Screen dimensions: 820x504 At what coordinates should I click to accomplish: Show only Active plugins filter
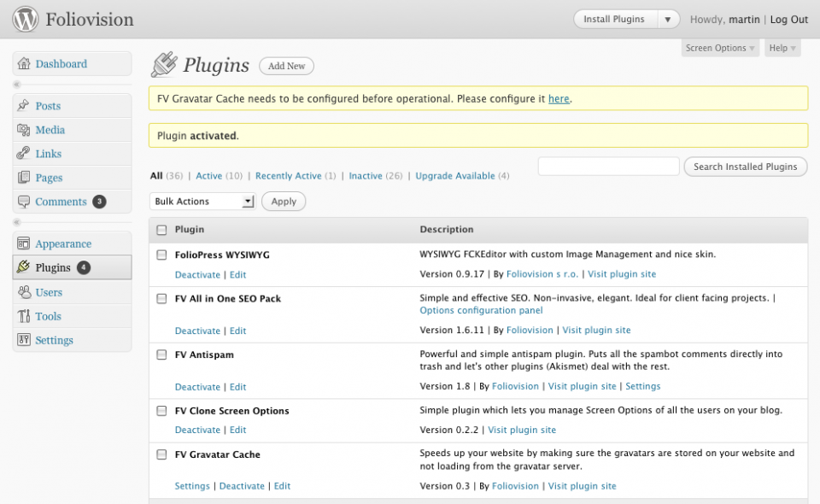[208, 176]
